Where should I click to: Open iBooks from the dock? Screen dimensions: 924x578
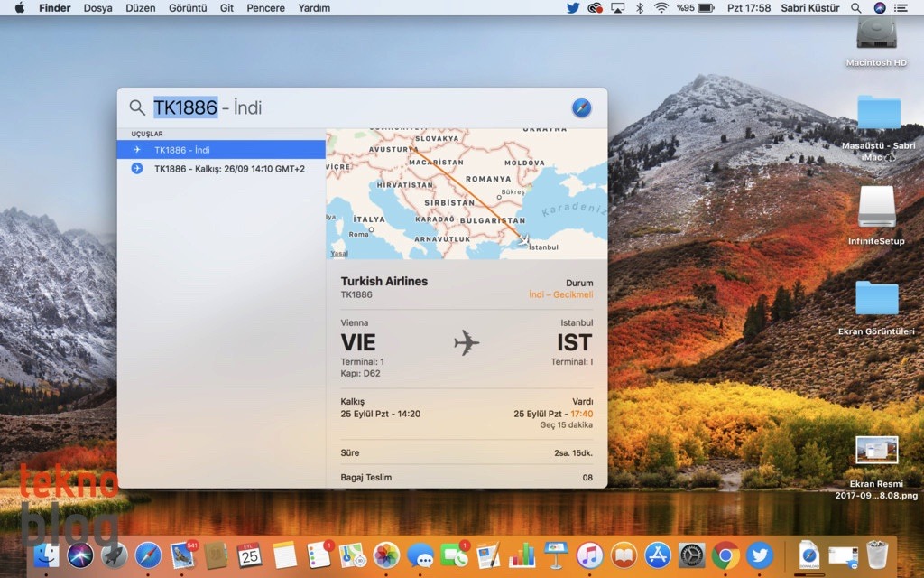(x=624, y=555)
